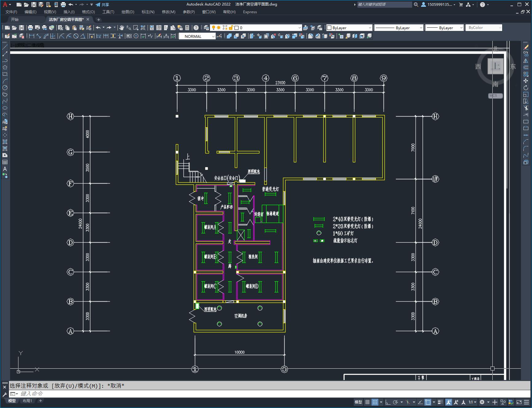This screenshot has width=532, height=408.
Task: Select the Circle tool in the Draw toolbar
Action: (5, 88)
